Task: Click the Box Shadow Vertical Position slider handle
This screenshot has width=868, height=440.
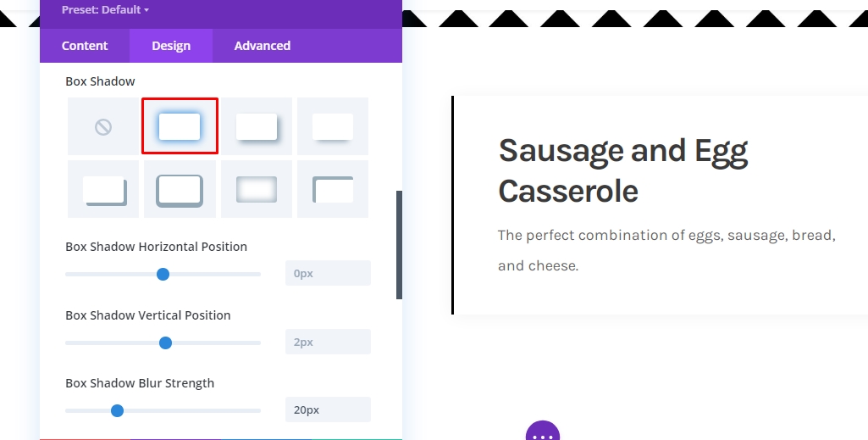Action: tap(165, 343)
